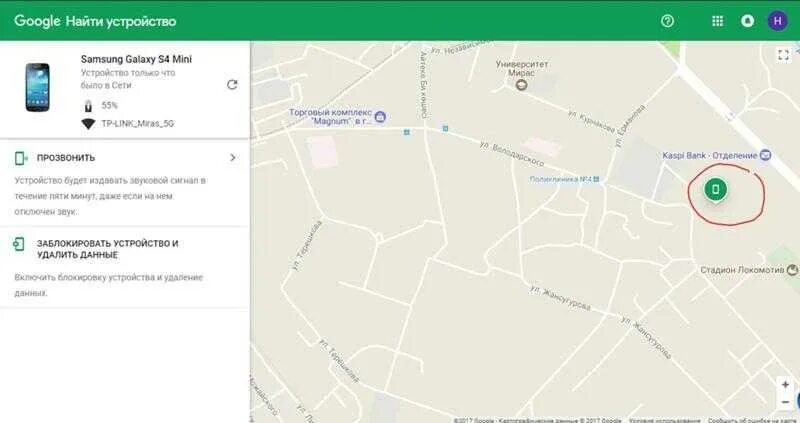Zoom out on the map

[785, 402]
